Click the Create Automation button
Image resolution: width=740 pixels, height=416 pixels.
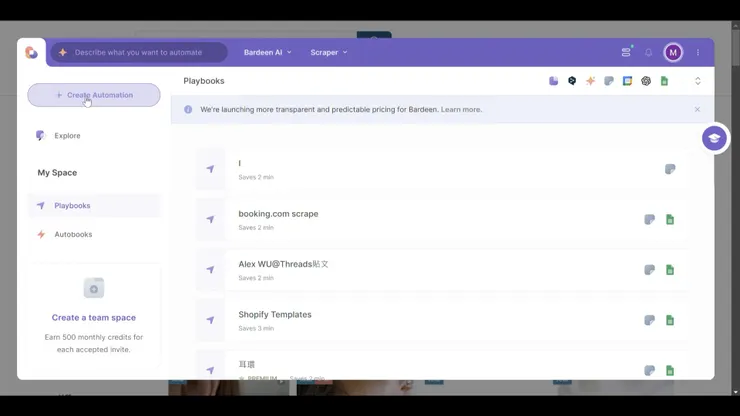tap(93, 95)
